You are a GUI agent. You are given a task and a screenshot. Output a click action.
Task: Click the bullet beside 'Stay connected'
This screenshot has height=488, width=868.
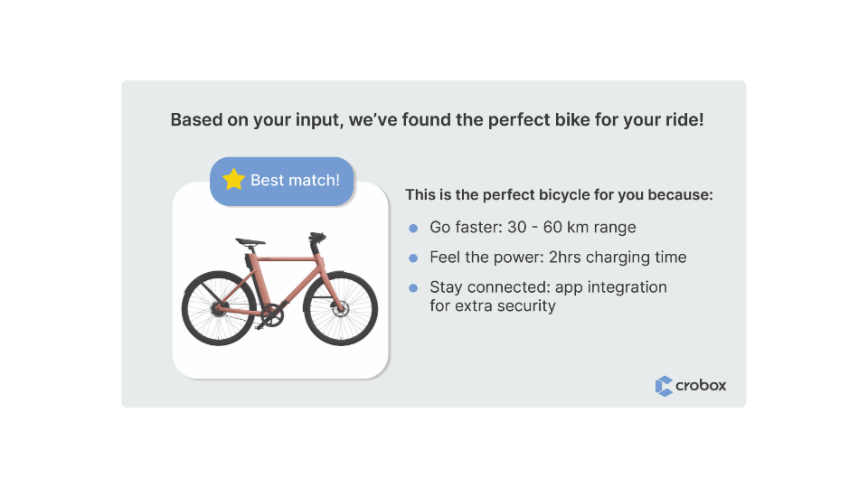pos(413,287)
